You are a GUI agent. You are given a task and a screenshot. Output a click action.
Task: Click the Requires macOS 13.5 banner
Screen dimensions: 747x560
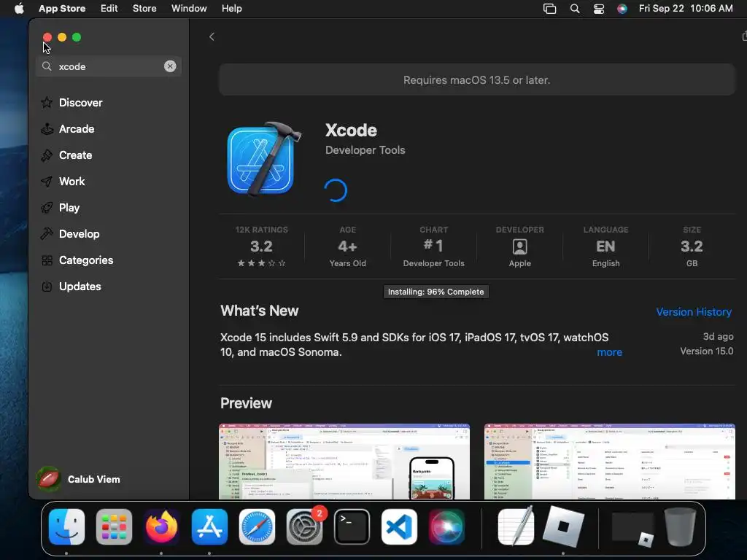point(477,79)
